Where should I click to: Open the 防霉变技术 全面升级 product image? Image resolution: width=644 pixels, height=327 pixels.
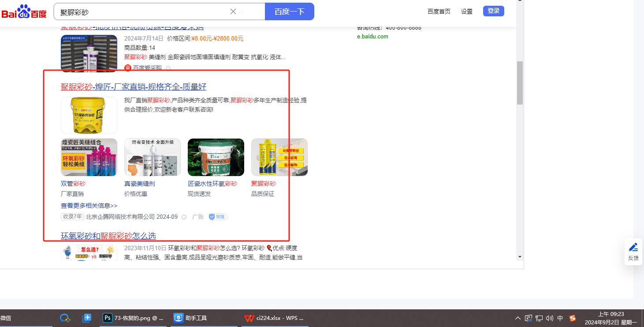click(153, 157)
